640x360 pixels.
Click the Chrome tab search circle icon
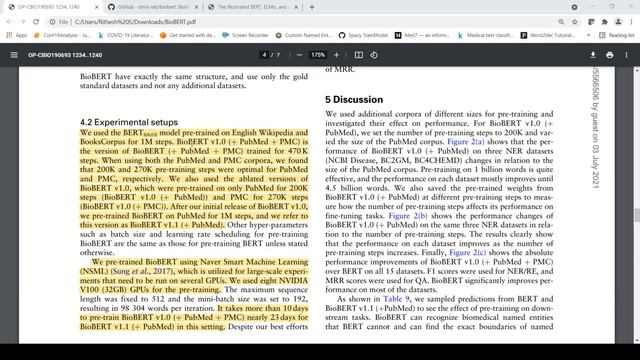(574, 7)
